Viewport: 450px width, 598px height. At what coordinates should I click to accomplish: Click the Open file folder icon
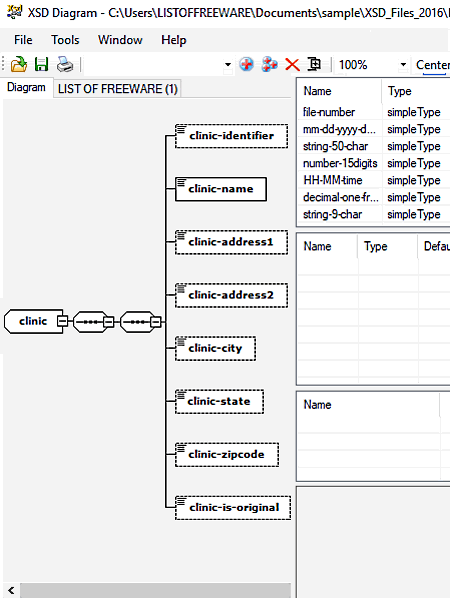click(18, 64)
